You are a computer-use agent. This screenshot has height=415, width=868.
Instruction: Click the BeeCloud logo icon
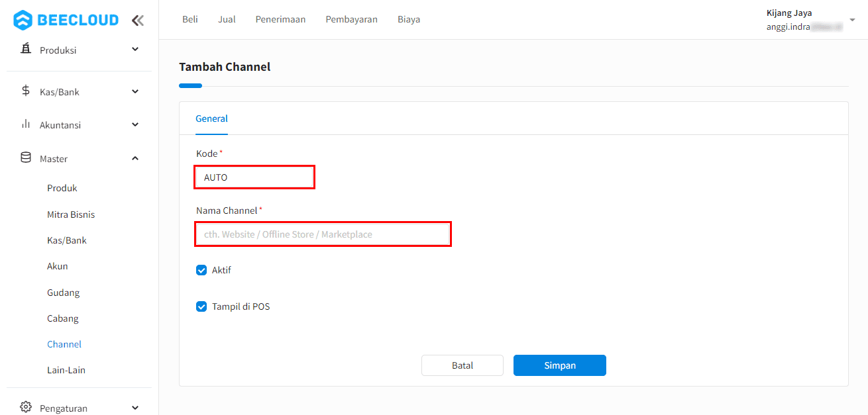(23, 20)
